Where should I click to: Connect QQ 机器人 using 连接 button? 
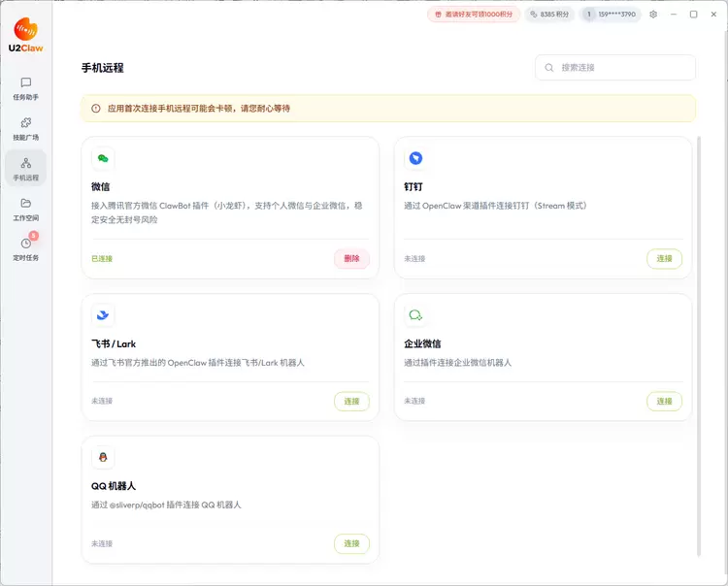coord(351,543)
